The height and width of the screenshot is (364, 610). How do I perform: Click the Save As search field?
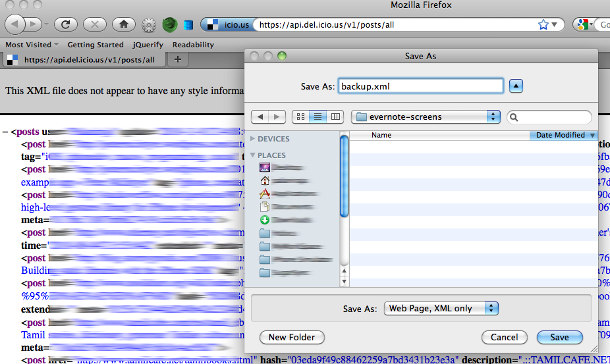pyautogui.click(x=549, y=117)
